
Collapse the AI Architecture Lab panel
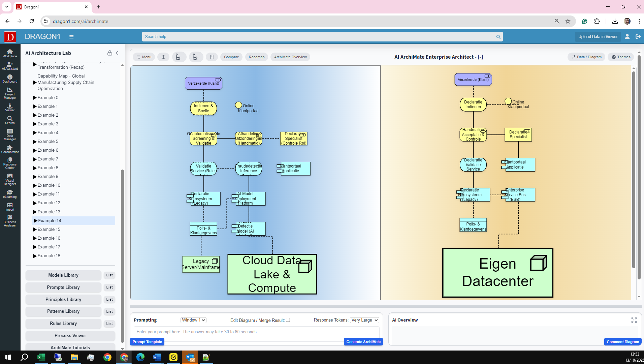tap(117, 53)
